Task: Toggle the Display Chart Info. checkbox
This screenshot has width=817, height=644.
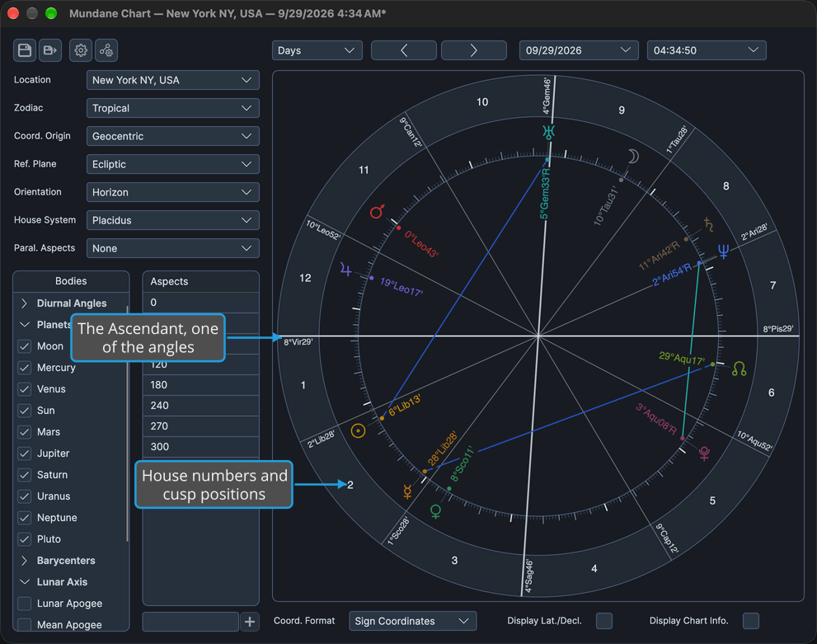Action: tap(751, 621)
